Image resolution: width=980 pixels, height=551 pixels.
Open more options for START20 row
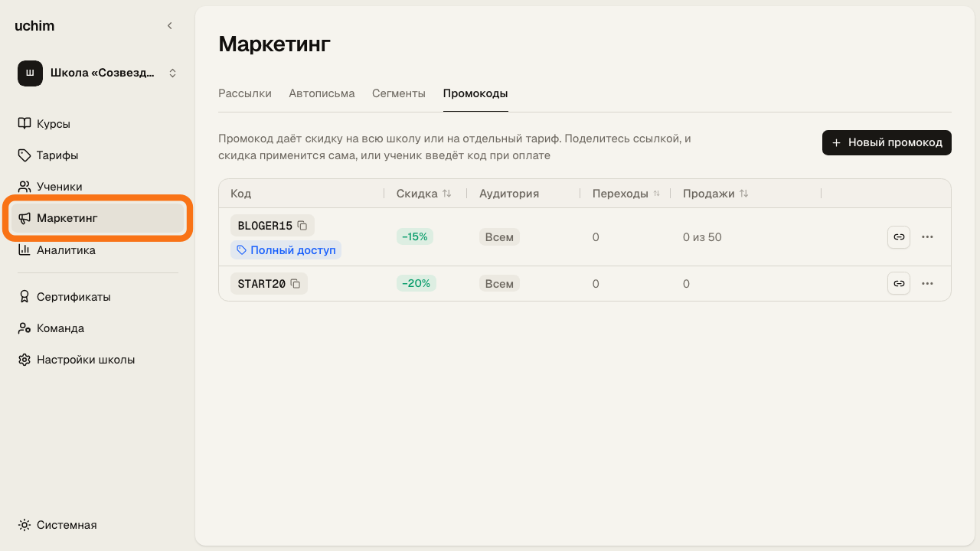coord(927,284)
